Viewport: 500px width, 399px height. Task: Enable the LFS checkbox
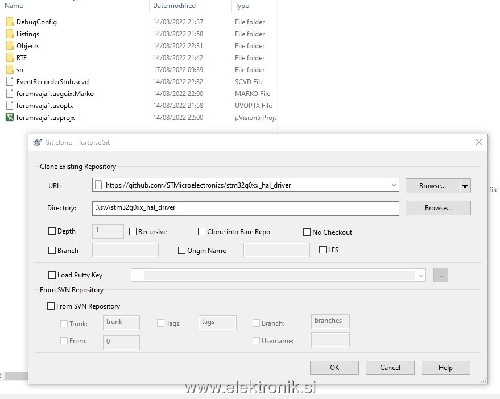[x=323, y=249]
